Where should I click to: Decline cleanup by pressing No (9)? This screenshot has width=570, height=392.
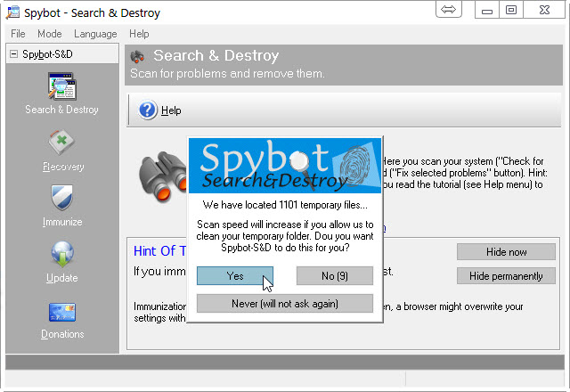pyautogui.click(x=334, y=276)
